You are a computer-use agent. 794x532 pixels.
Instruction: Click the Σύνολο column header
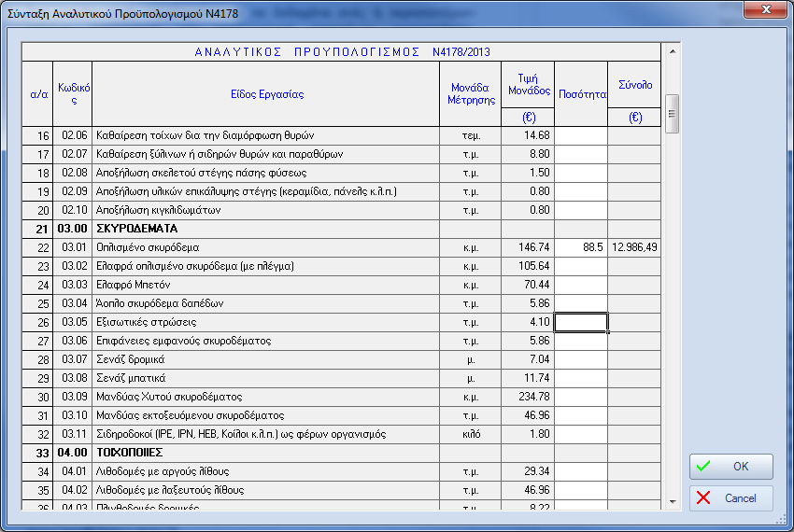[x=634, y=85]
